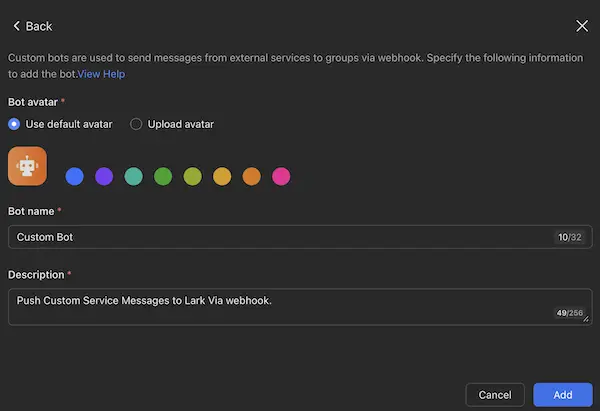Pick the blue avatar color
Screen dimensions: 600x411
(74, 177)
